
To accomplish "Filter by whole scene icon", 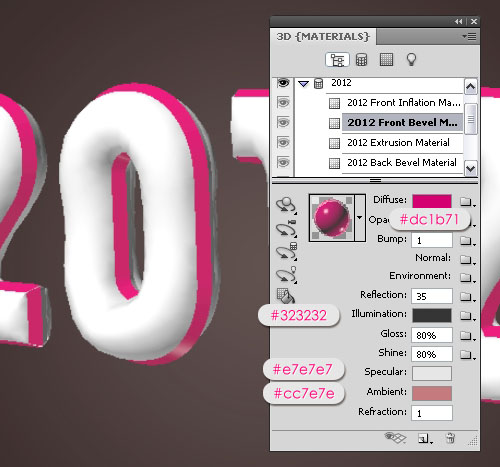I will [337, 60].
